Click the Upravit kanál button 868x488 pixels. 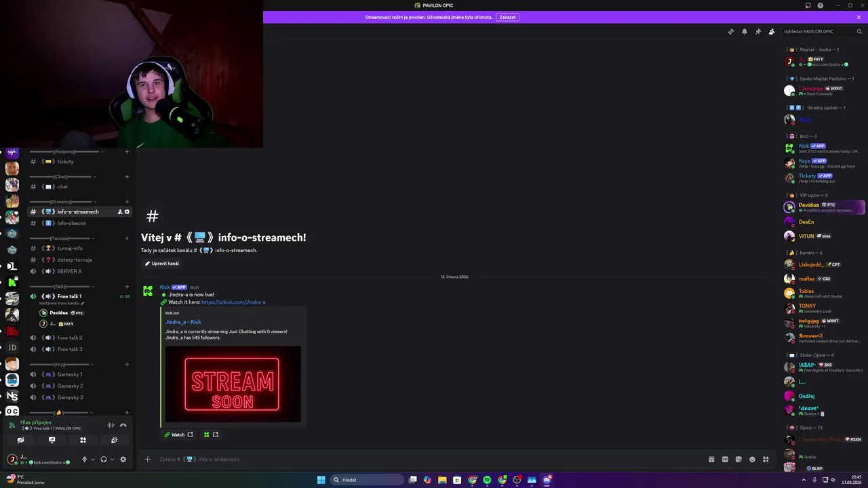pos(162,263)
